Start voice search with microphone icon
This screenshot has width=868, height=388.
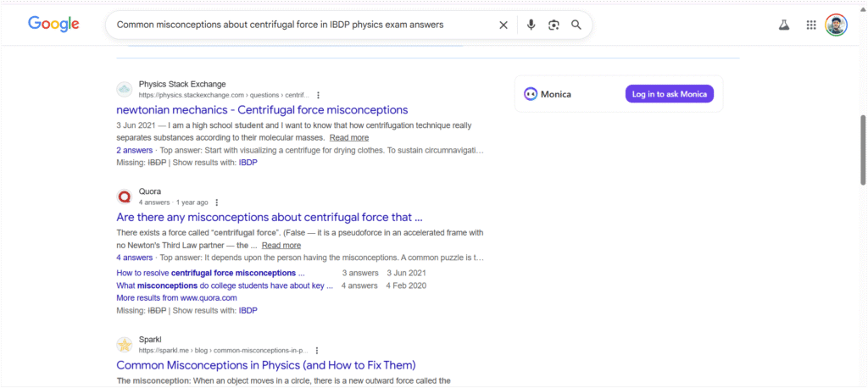point(531,25)
